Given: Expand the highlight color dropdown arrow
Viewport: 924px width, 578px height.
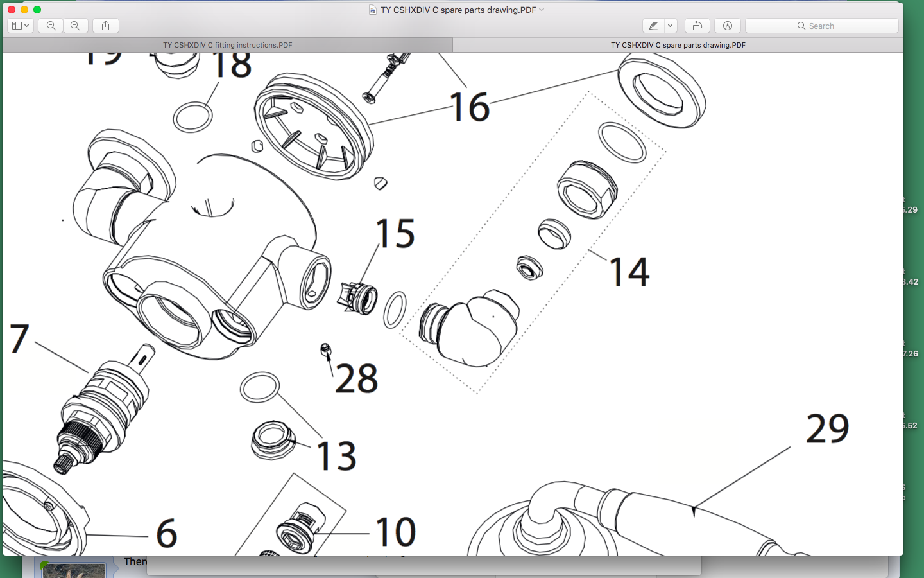Looking at the screenshot, I should pos(670,26).
